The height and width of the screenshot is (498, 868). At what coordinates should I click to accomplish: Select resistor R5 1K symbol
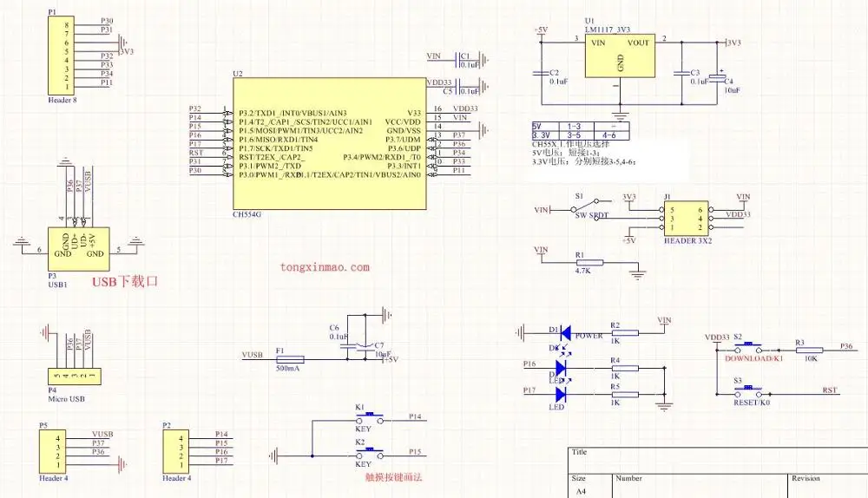pos(624,395)
